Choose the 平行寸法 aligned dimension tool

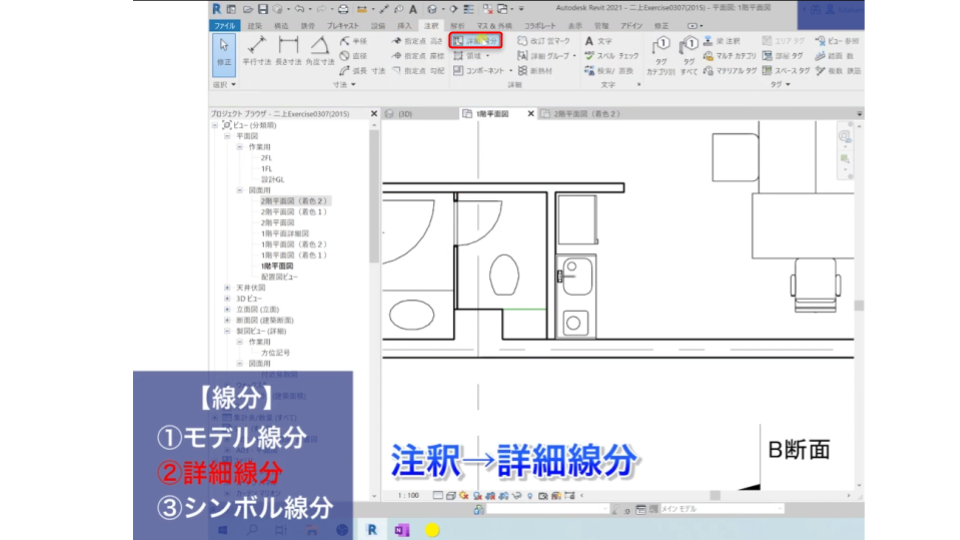point(257,52)
